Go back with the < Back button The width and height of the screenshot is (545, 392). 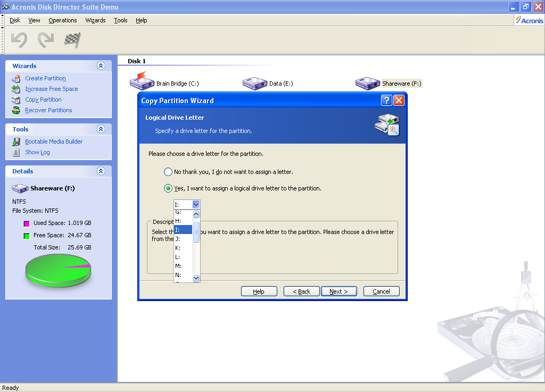pyautogui.click(x=301, y=291)
